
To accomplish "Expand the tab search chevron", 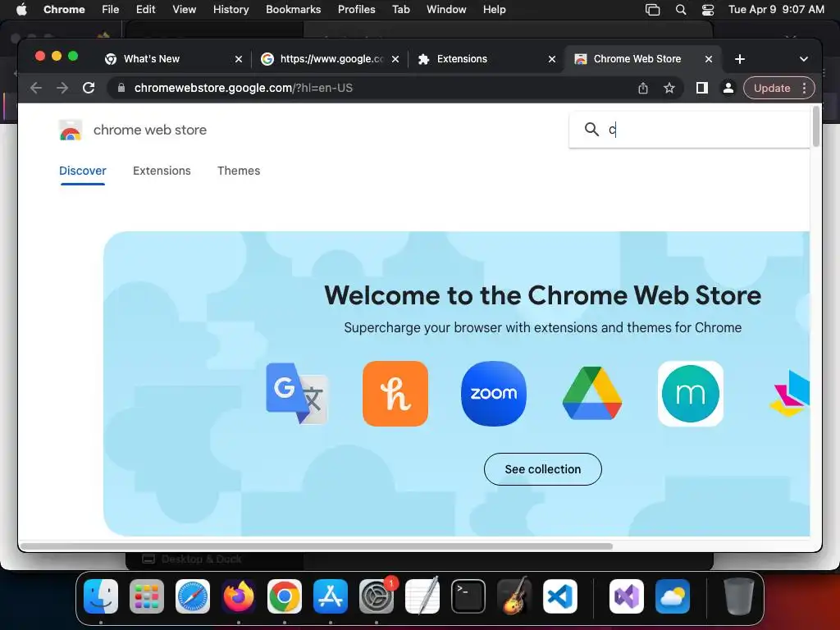I will (x=804, y=59).
